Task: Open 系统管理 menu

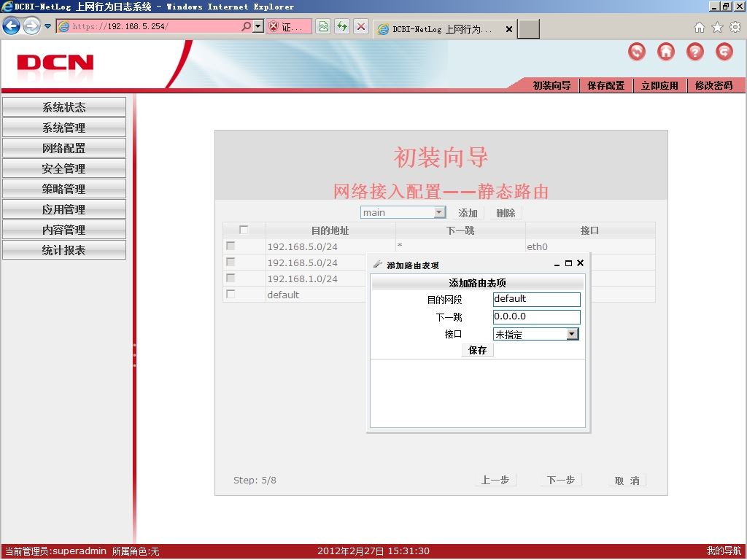Action: 64,128
